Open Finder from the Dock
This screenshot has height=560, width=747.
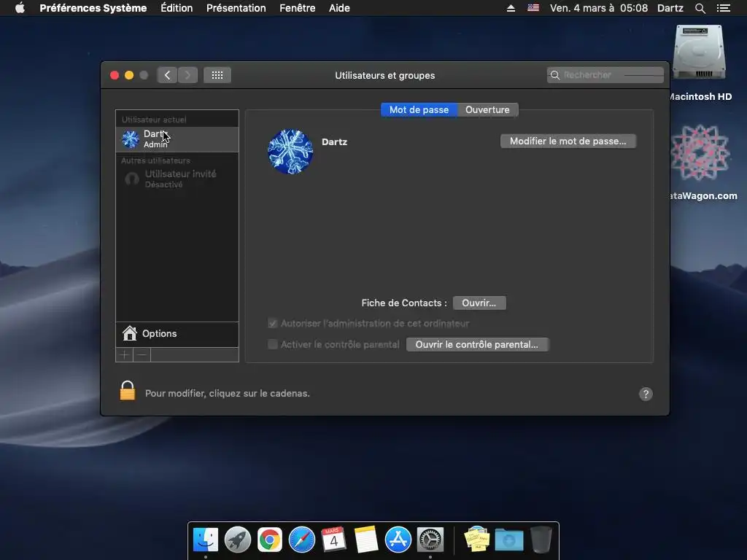[x=205, y=540]
